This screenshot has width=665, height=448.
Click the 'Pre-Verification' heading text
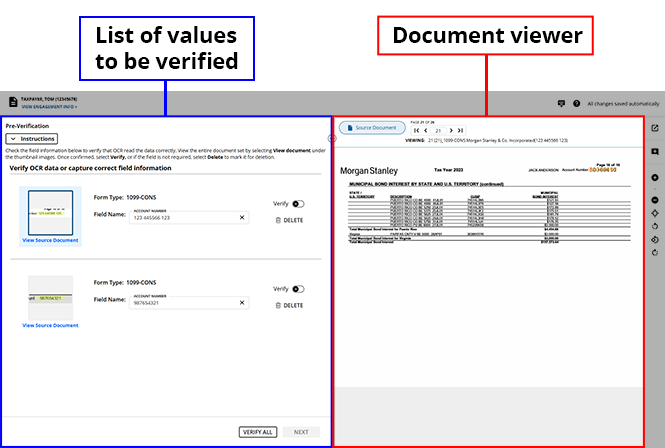pyautogui.click(x=27, y=126)
